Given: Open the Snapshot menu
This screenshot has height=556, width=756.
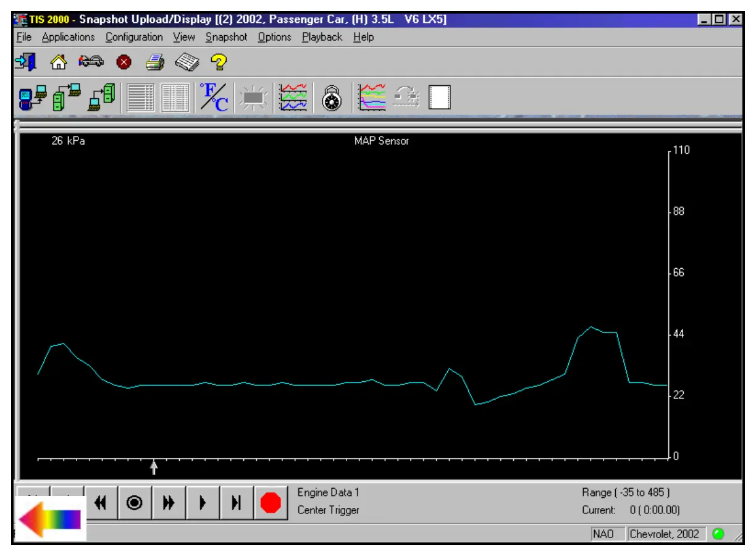Looking at the screenshot, I should point(226,37).
